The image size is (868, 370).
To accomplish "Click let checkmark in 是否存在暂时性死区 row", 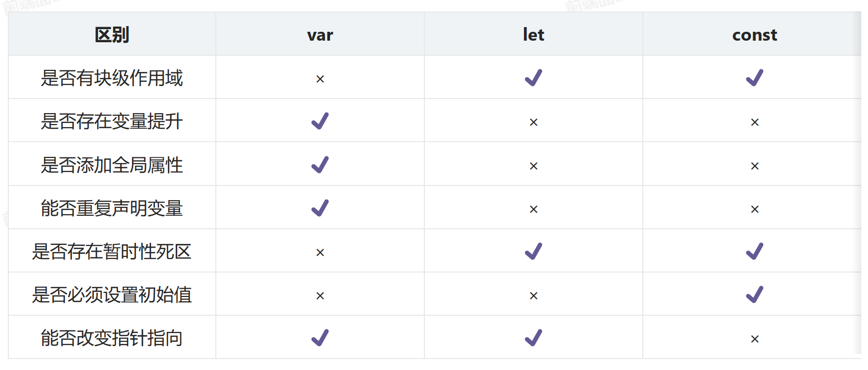I will pos(533,252).
